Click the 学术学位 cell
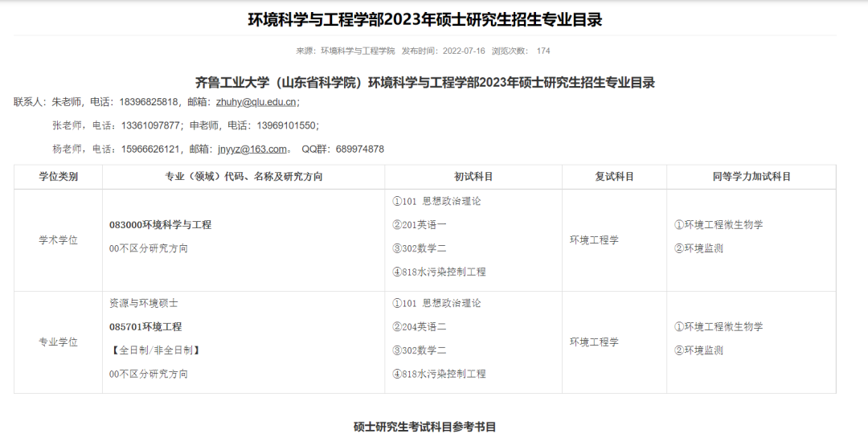Image resolution: width=868 pixels, height=442 pixels. 58,240
